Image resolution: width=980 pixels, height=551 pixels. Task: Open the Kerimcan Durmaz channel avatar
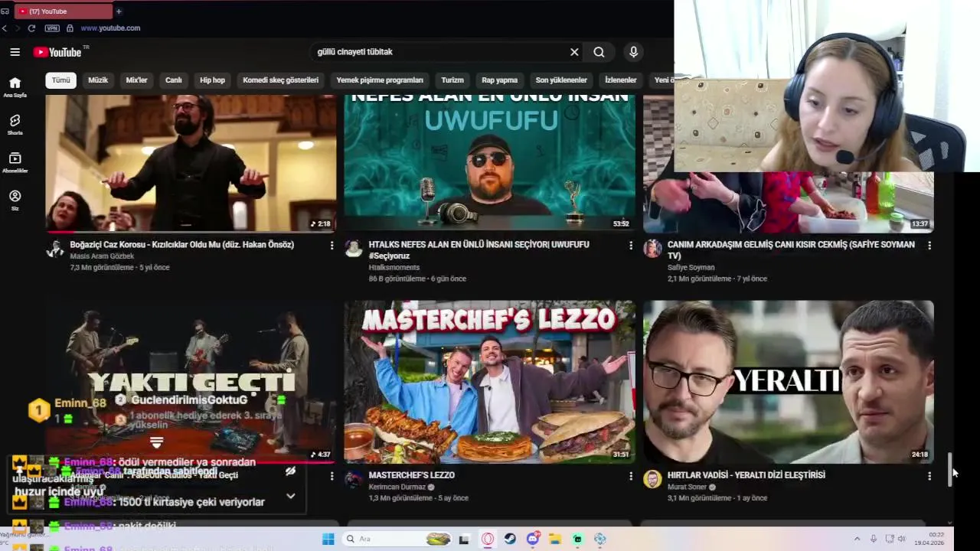(x=354, y=479)
